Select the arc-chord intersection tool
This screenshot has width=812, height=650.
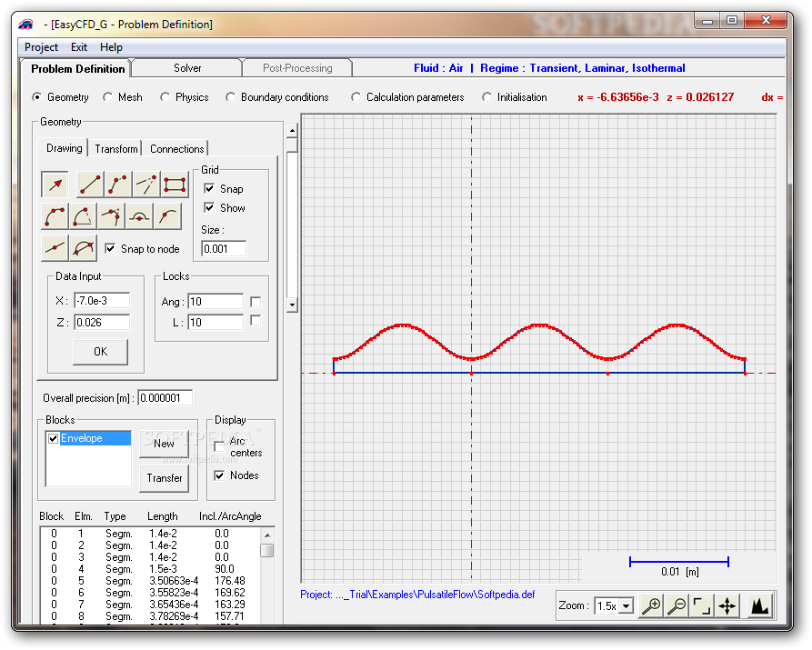(x=83, y=248)
